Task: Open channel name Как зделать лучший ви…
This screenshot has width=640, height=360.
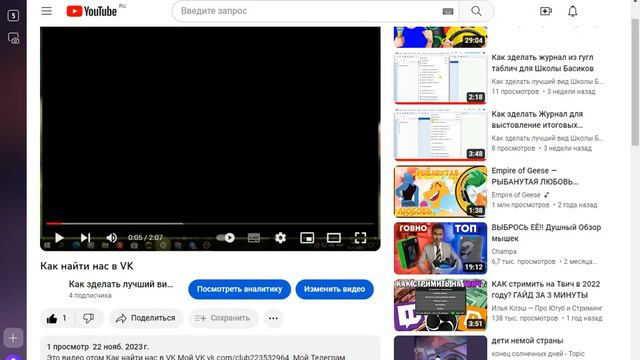Action: coord(121,284)
